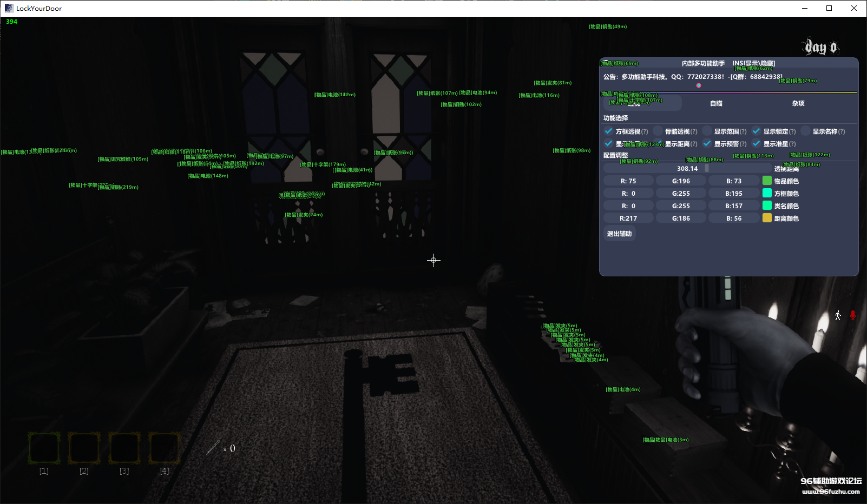The width and height of the screenshot is (867, 504).
Task: Click the hairpin count icon
Action: [x=213, y=448]
